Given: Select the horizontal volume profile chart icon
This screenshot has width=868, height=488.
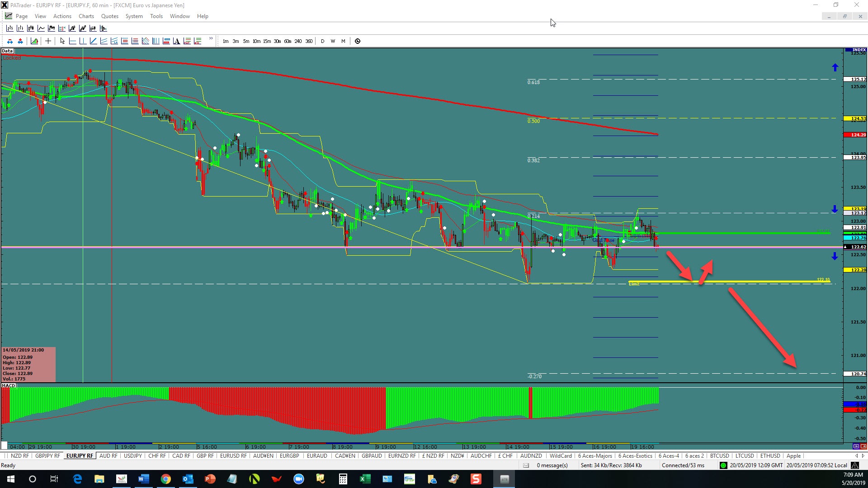Looking at the screenshot, I should tap(104, 28).
